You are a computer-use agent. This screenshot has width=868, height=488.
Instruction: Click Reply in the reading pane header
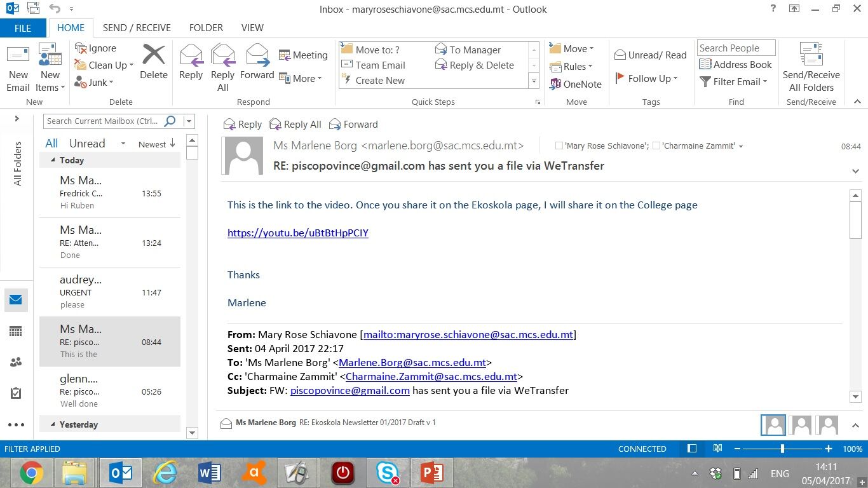(242, 125)
